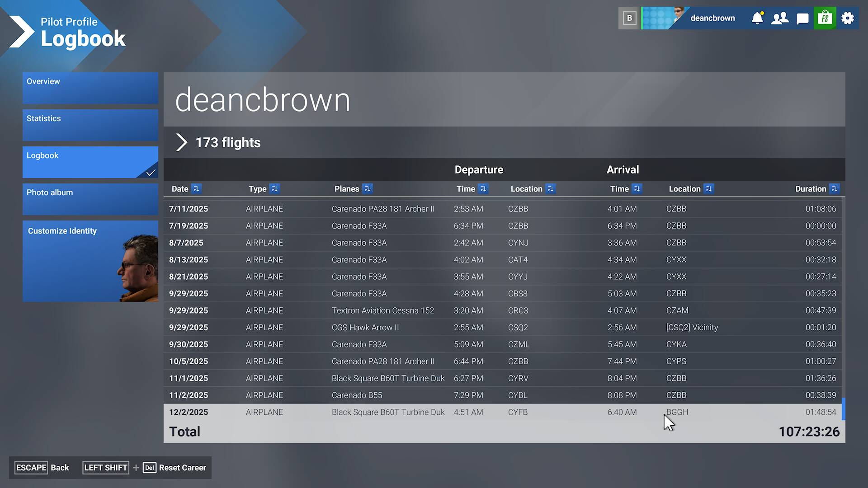Click the logbook vertical scrollbar thumb
The height and width of the screenshot is (488, 868).
pos(843,409)
